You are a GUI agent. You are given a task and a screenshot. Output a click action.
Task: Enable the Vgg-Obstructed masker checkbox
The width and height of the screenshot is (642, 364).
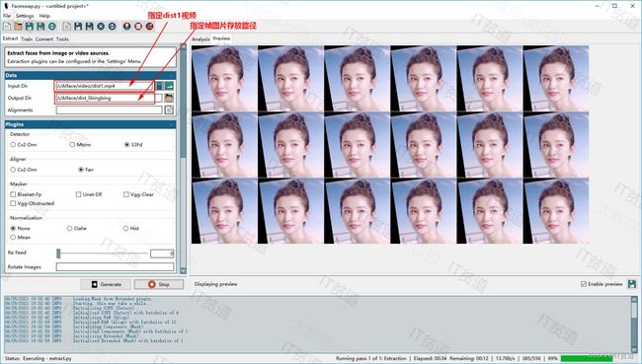click(x=33, y=203)
